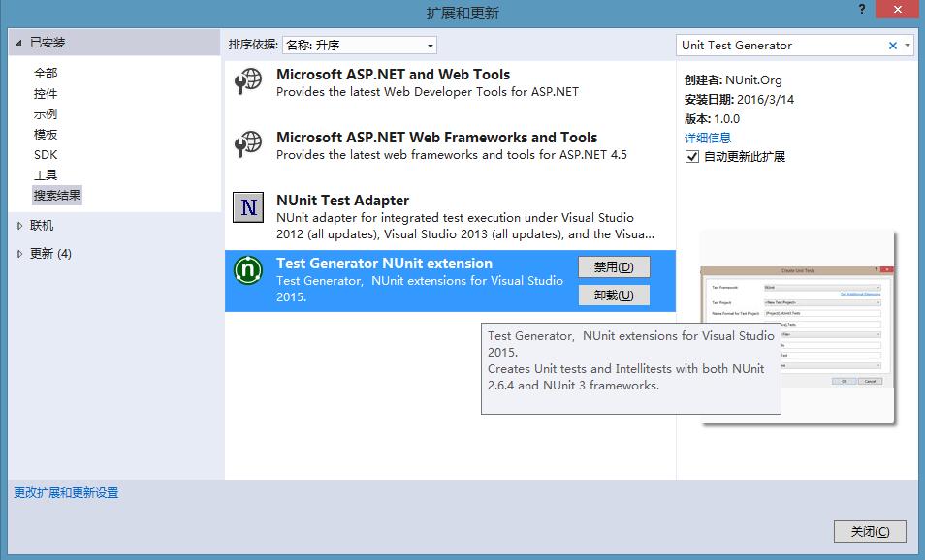This screenshot has width=925, height=560.
Task: Open the search box history dropdown arrow
Action: pyautogui.click(x=908, y=45)
